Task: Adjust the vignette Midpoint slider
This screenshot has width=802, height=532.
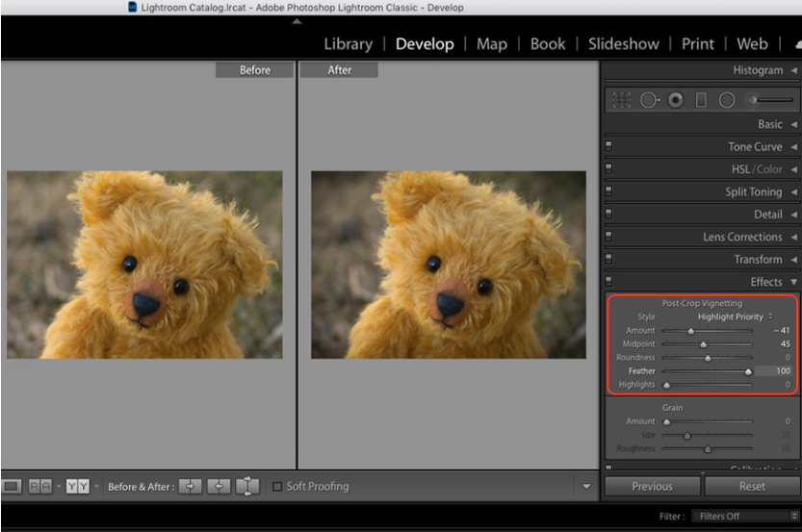Action: [x=703, y=344]
